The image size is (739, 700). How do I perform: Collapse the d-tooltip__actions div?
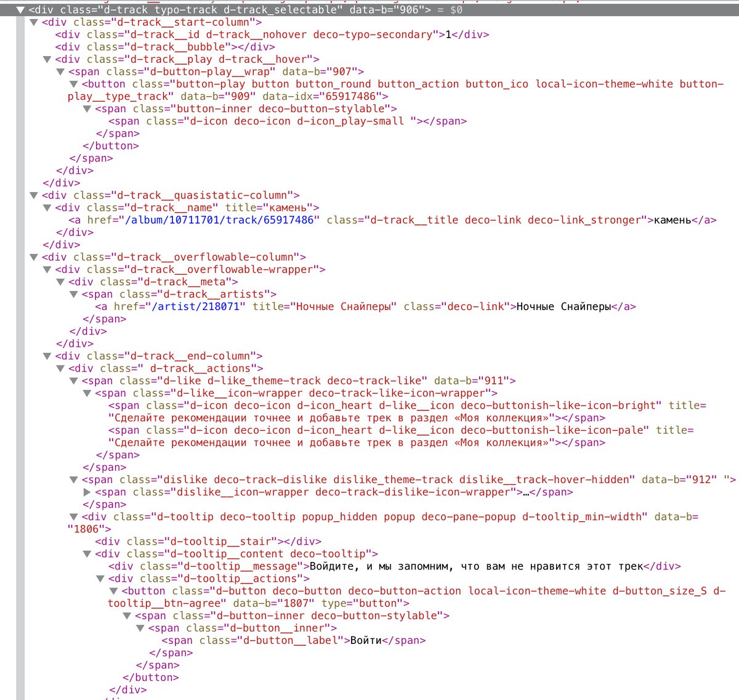pyautogui.click(x=100, y=579)
